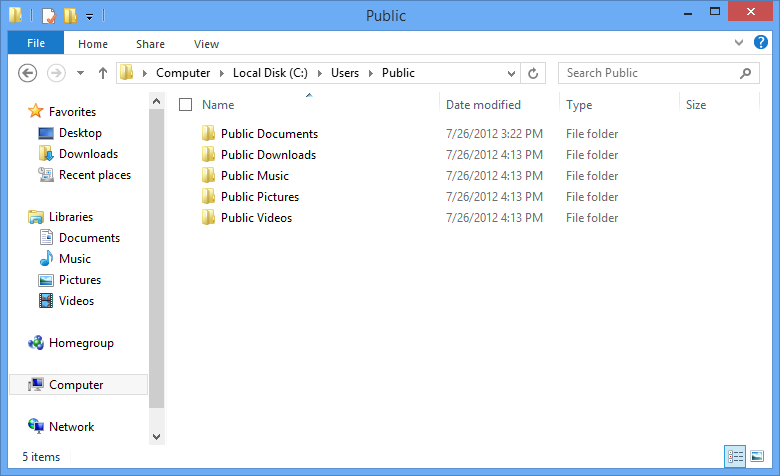Expand the arrow before Computer in breadcrumb
This screenshot has height=476, width=780.
145,73
